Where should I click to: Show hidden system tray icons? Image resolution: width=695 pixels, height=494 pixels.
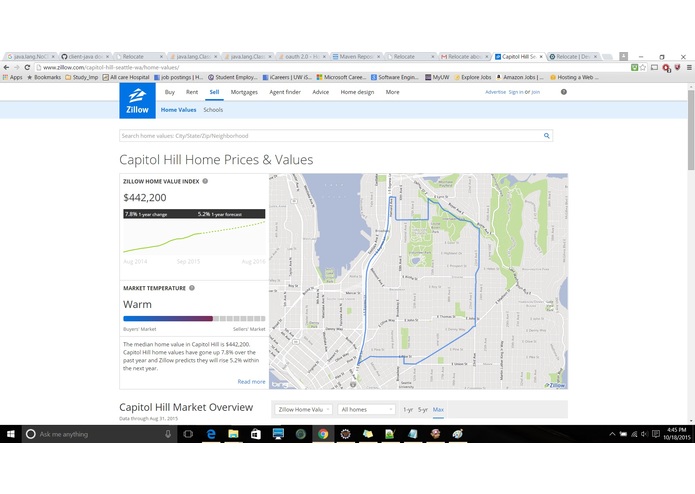coord(612,434)
